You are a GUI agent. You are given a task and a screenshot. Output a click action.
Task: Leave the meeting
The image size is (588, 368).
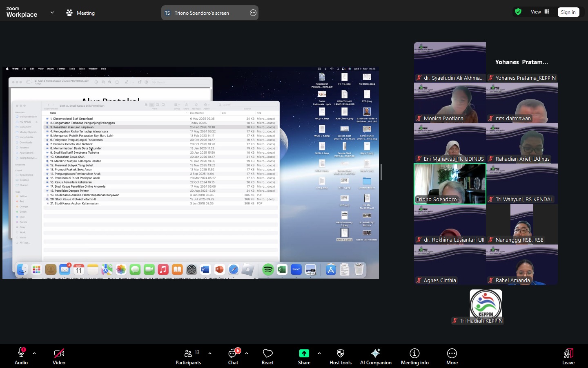tap(568, 356)
